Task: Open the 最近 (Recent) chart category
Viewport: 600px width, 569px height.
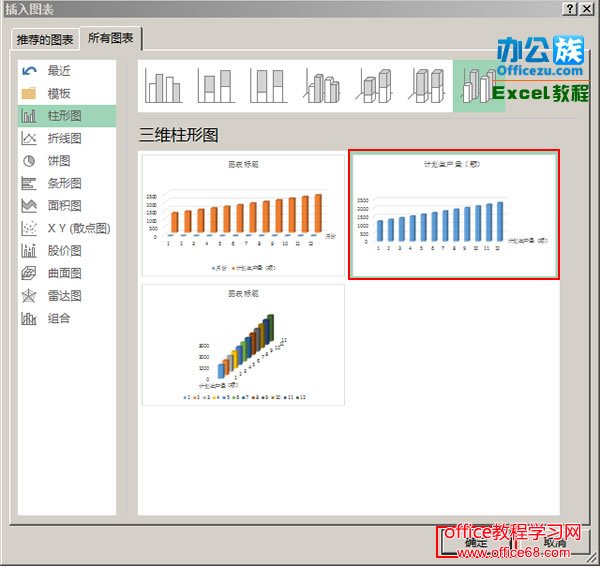Action: [67, 71]
